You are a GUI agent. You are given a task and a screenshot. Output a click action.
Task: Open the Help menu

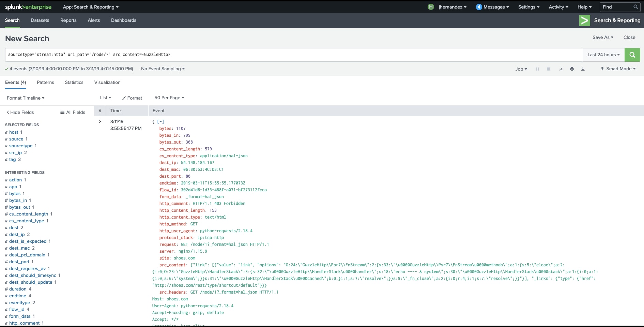pyautogui.click(x=584, y=7)
